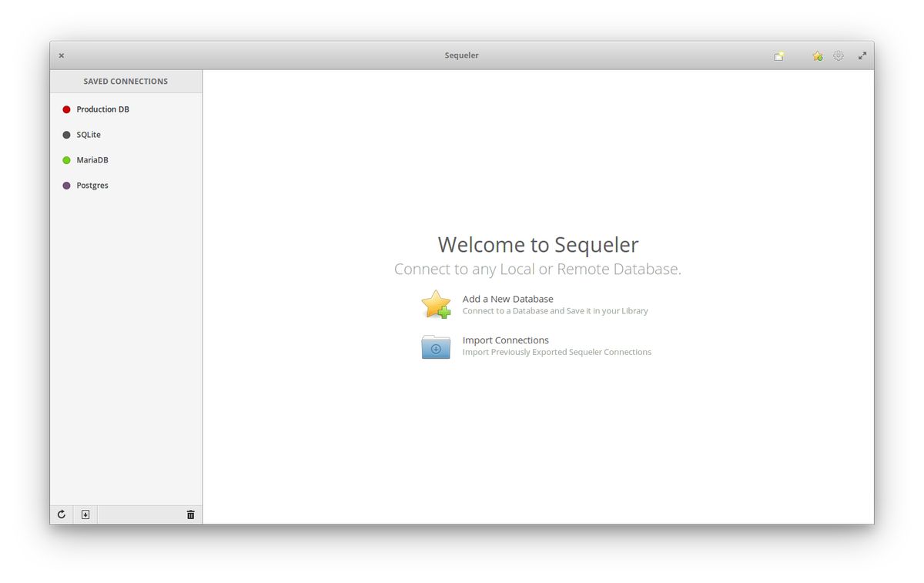Screen dimensions: 924x583
Task: Export connections using the down-arrow icon
Action: point(85,514)
